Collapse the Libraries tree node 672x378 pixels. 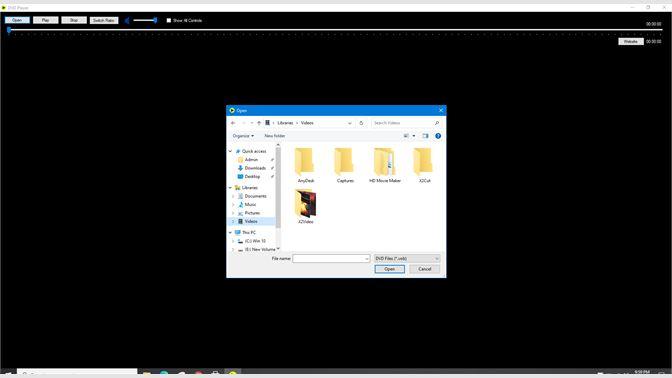231,188
